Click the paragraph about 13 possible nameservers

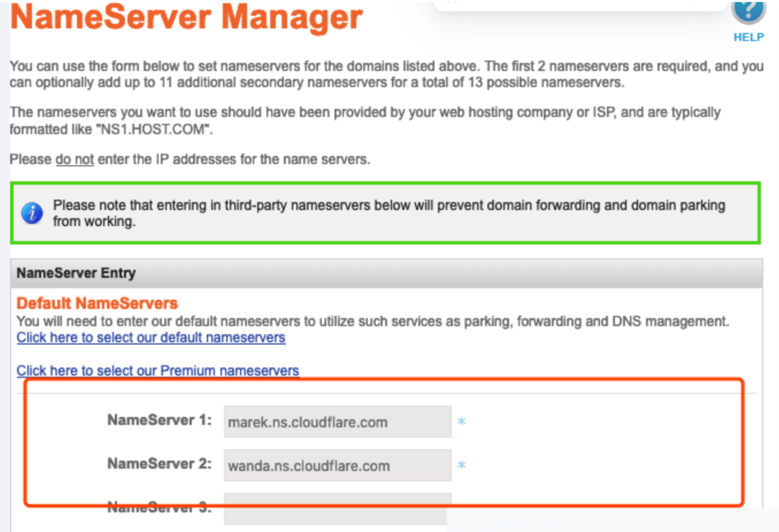tap(386, 74)
